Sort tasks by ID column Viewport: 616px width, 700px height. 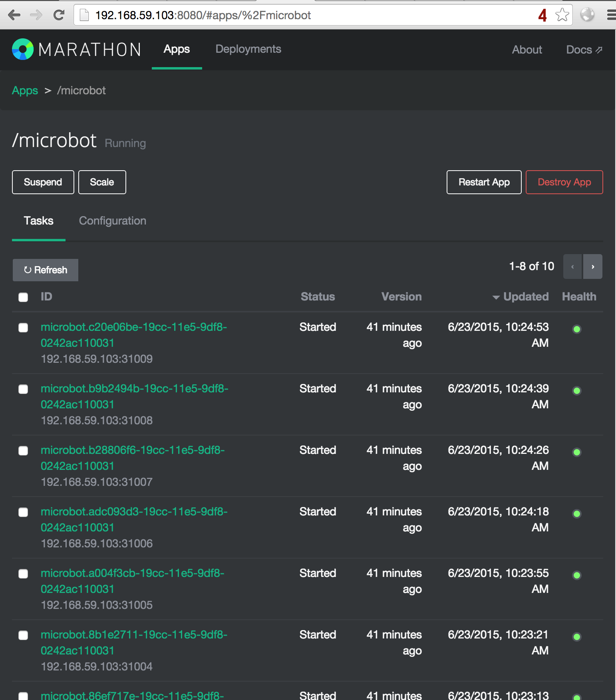pos(46,296)
